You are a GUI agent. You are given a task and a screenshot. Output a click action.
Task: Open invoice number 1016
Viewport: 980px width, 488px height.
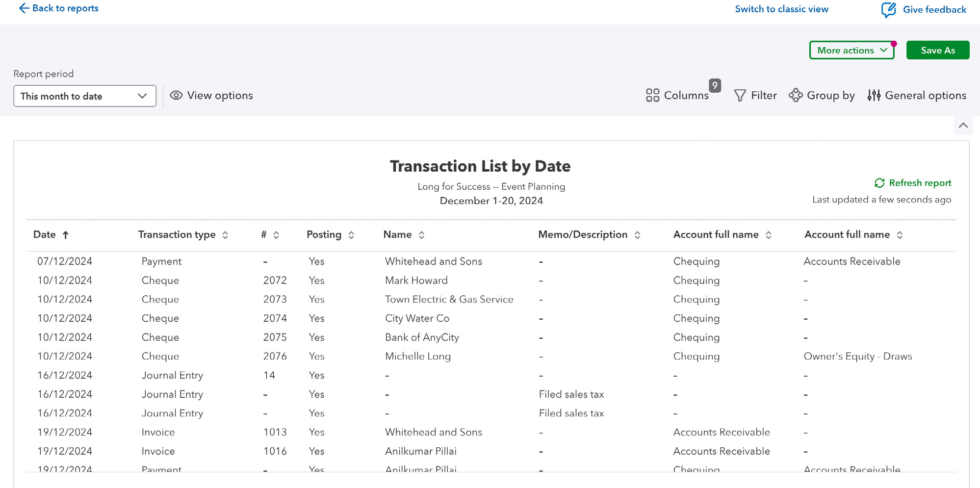coord(275,451)
